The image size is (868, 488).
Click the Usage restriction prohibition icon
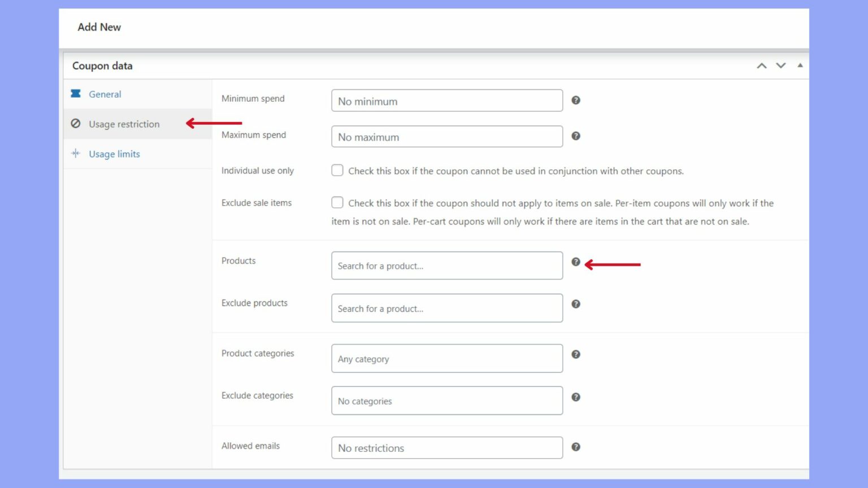click(76, 124)
